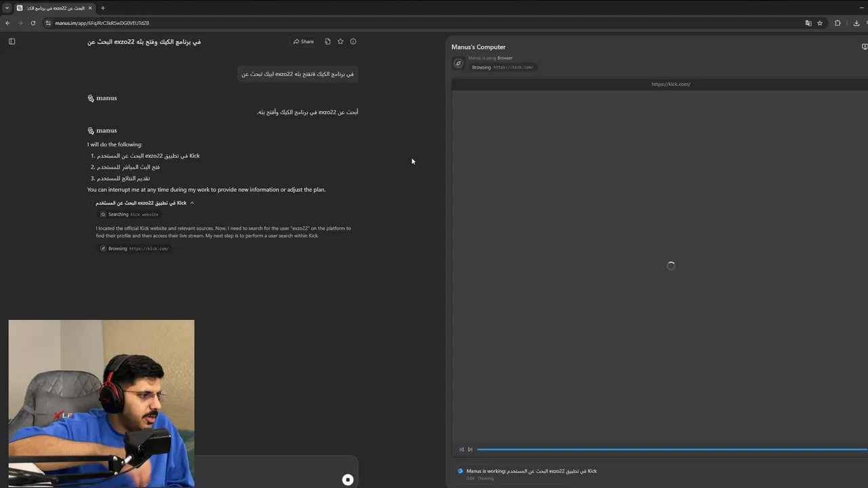Click the Searching Kick website chip
Viewport: 868px width, 488px height.
130,214
